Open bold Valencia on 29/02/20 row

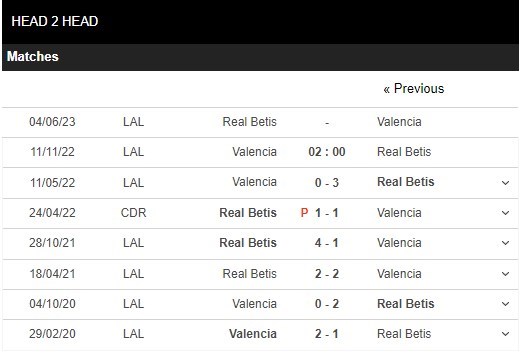pyautogui.click(x=253, y=334)
